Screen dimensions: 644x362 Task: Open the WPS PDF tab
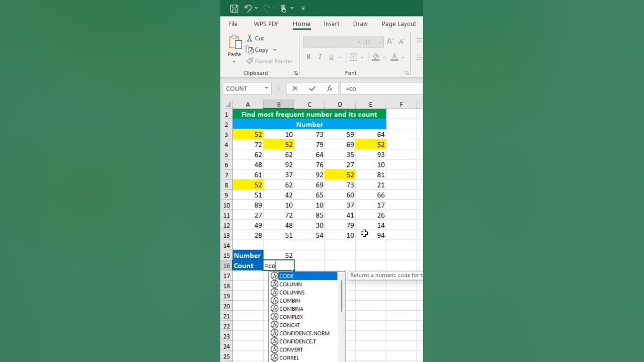click(266, 24)
